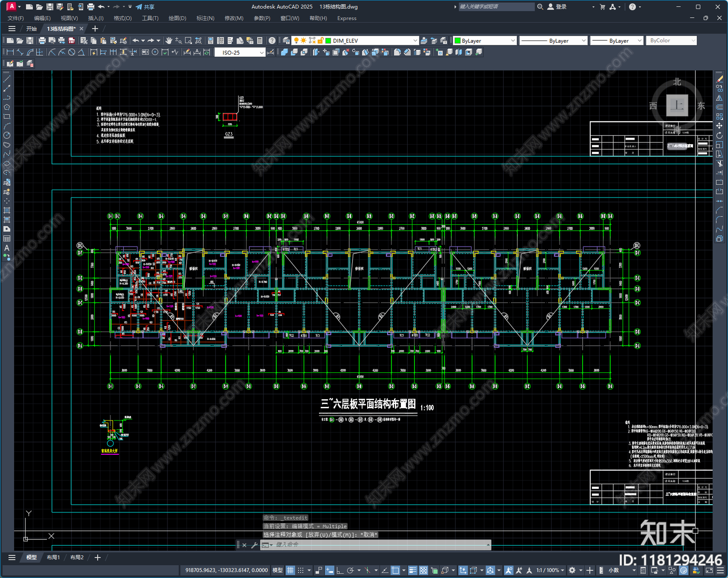Close the 13栋结构图 drawing tab

pyautogui.click(x=81, y=29)
